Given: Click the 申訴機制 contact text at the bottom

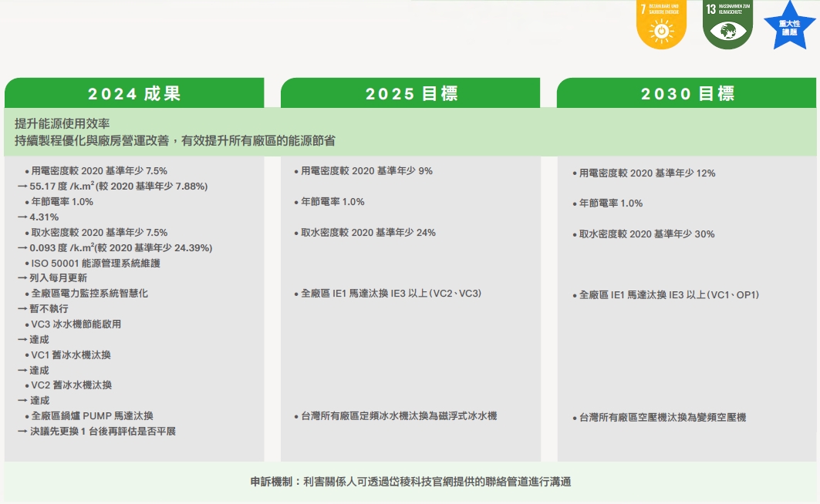Looking at the screenshot, I should (x=410, y=482).
